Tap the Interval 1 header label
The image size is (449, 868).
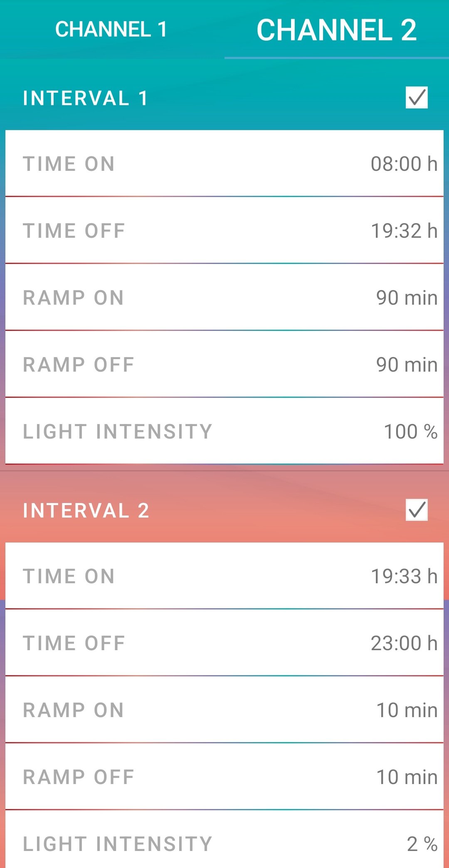click(85, 99)
